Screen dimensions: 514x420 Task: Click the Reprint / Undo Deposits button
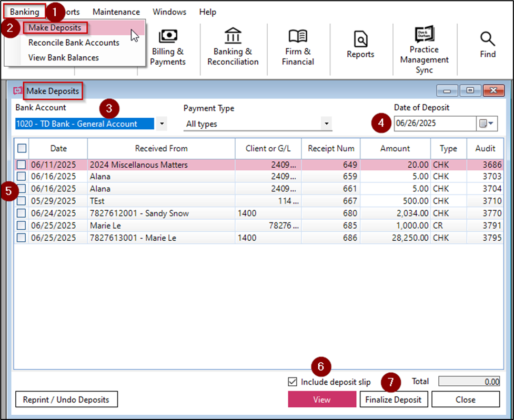tap(66, 399)
